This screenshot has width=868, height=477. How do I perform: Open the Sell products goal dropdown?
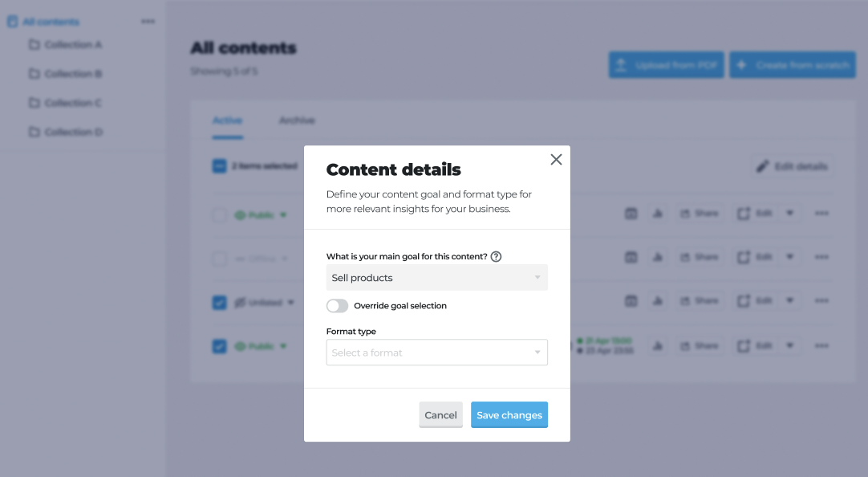[x=436, y=278]
